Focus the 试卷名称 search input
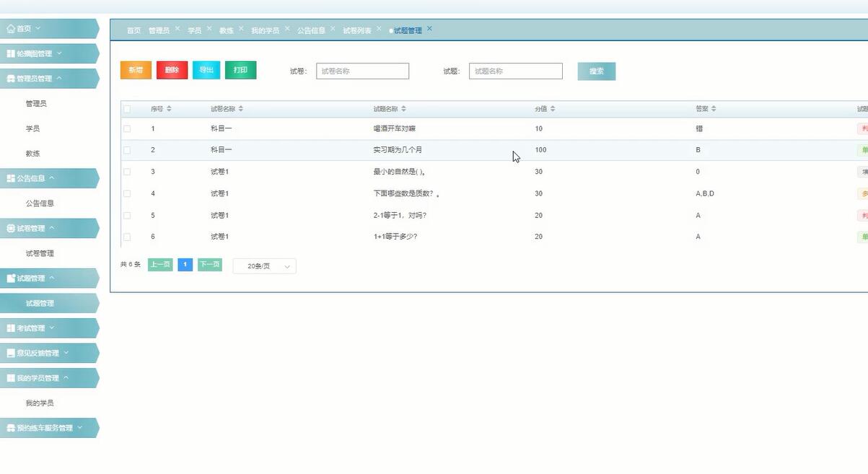Image resolution: width=868 pixels, height=474 pixels. [x=362, y=71]
